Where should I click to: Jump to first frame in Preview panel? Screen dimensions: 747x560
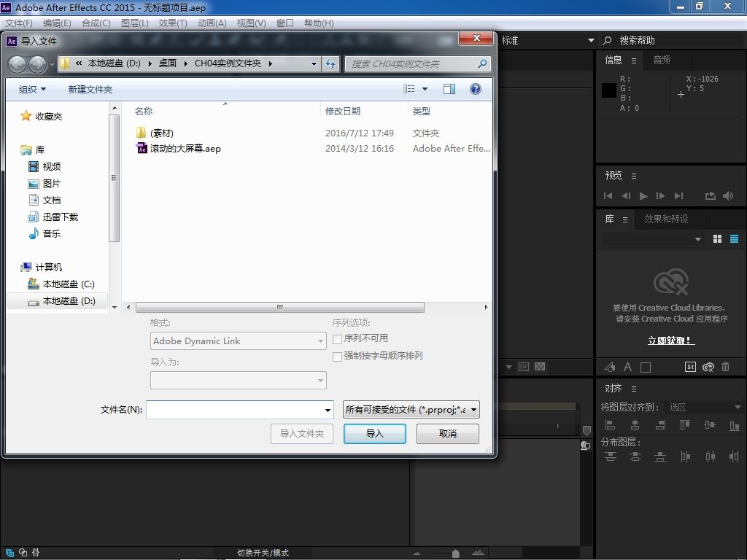(608, 195)
